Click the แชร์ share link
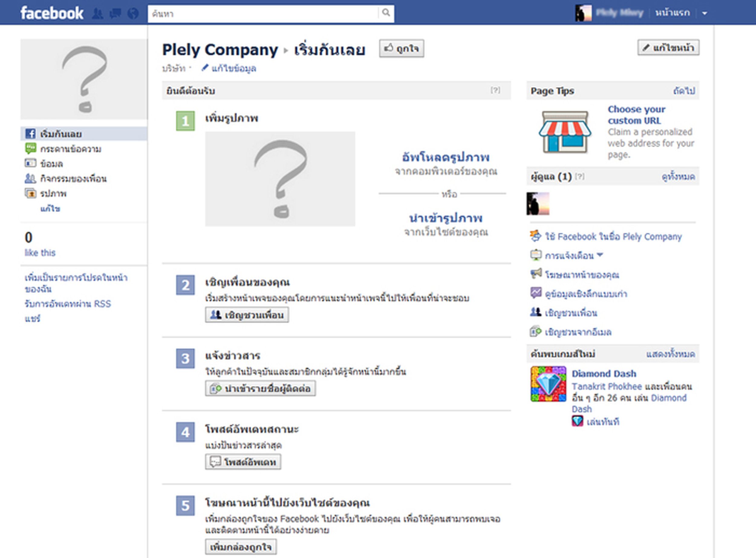Image resolution: width=756 pixels, height=558 pixels. tap(32, 318)
